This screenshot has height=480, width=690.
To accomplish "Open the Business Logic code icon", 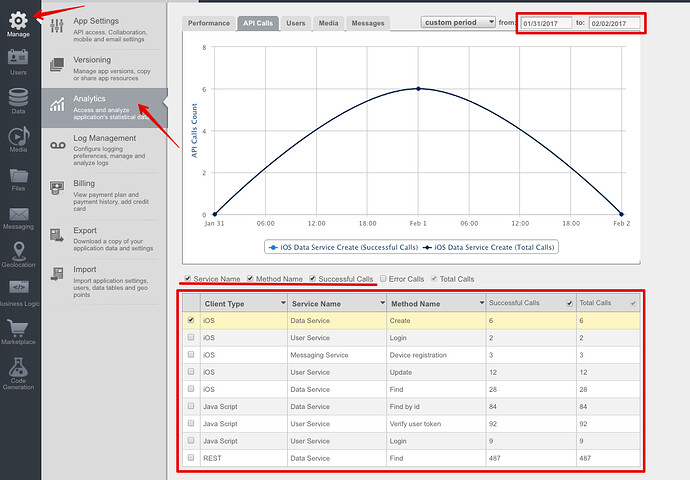I will pos(19,287).
